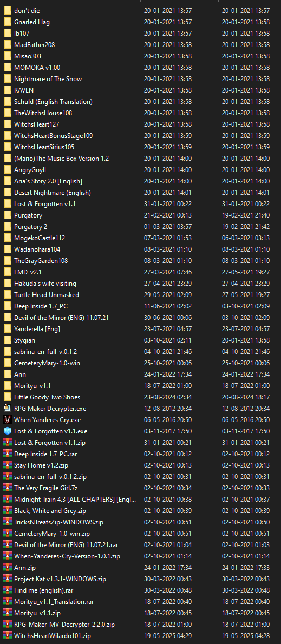Select the sabrina-en-full-v.0.1.2 folder name
281x644 pixels.
[x=45, y=352]
